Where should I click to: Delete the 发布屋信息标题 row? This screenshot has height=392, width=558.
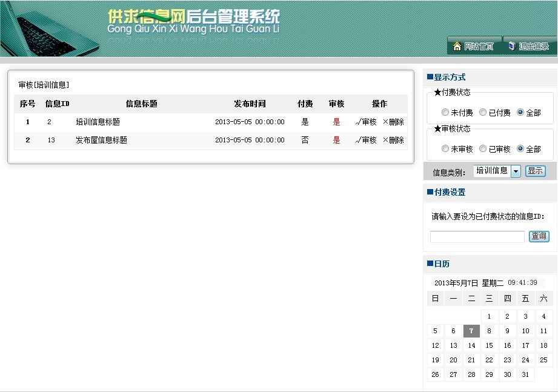(393, 140)
